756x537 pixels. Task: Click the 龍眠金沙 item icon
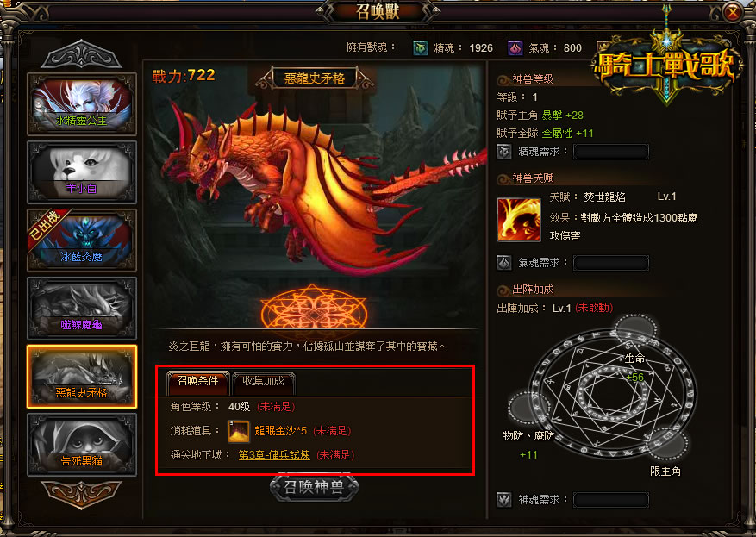pos(239,431)
